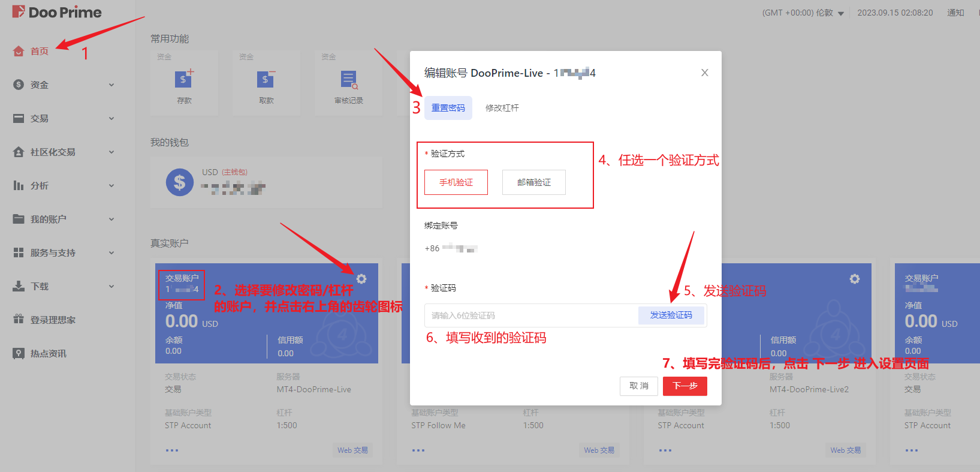Open gear settings on first trading account card
This screenshot has width=980, height=472.
point(361,279)
